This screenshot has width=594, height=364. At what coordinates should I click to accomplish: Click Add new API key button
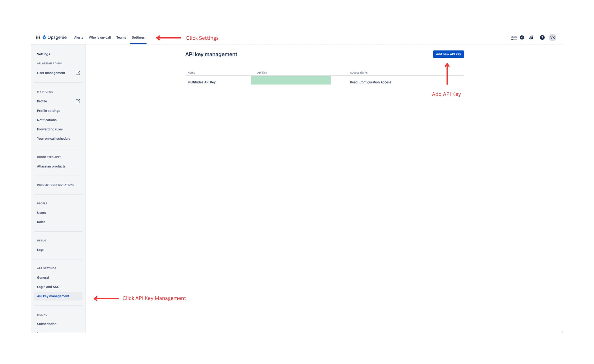coord(448,54)
